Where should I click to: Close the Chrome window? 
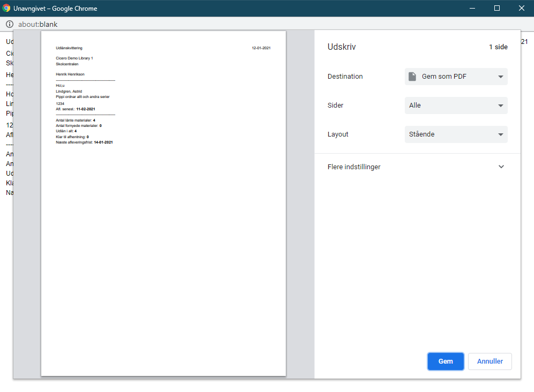pos(521,8)
